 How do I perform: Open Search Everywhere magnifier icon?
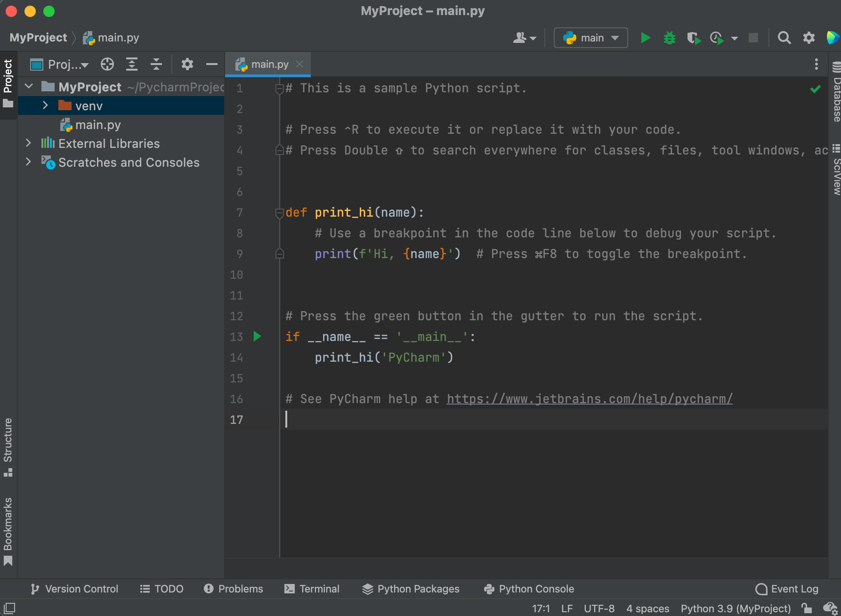pos(784,38)
